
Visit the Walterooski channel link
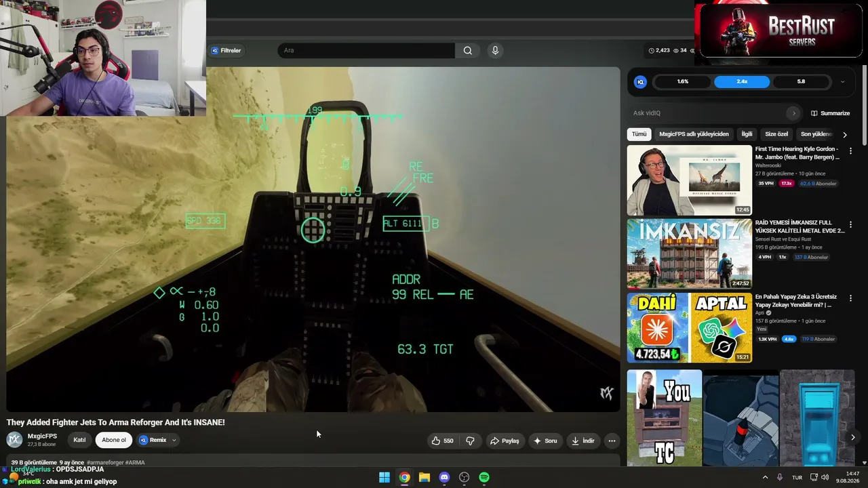[768, 165]
